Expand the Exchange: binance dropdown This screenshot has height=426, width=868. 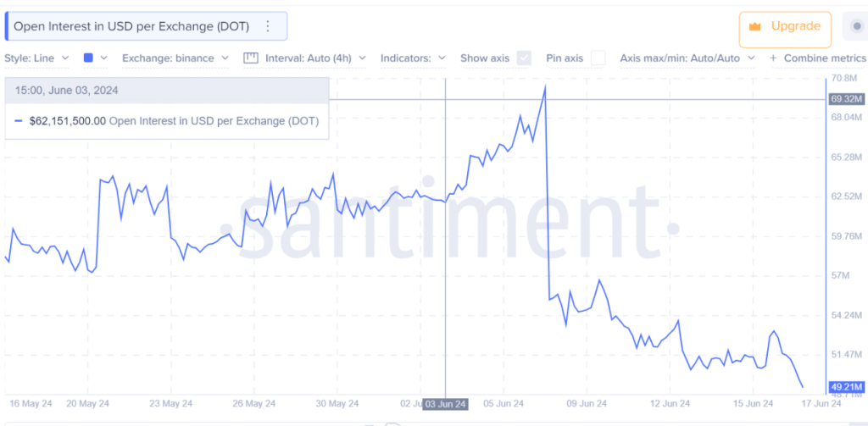pos(175,58)
